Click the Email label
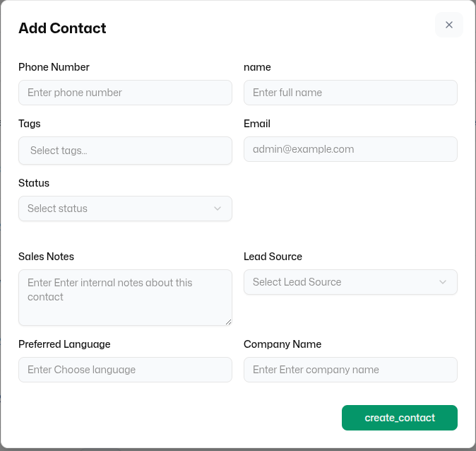Viewport: 476px width, 451px height. point(257,124)
